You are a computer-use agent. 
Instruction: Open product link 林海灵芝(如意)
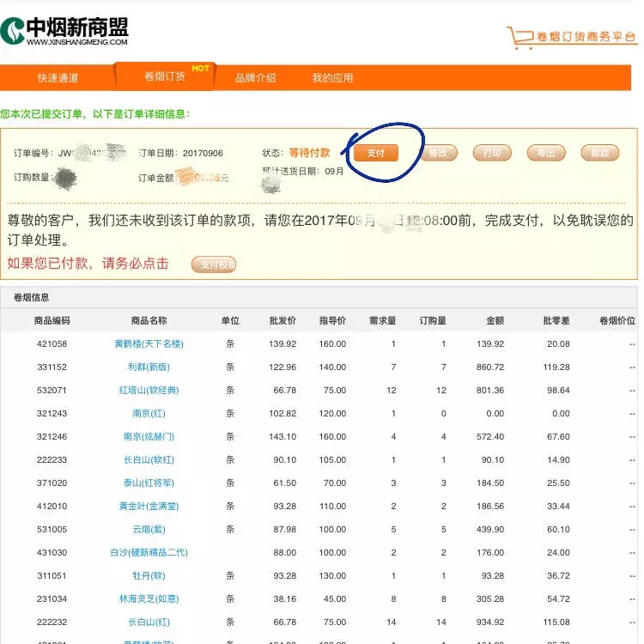pos(149,598)
